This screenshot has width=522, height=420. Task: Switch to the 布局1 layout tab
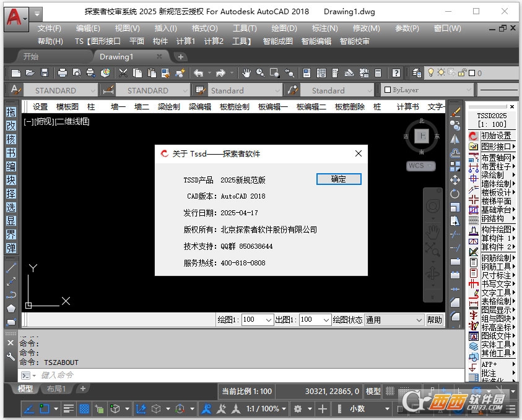coord(56,388)
